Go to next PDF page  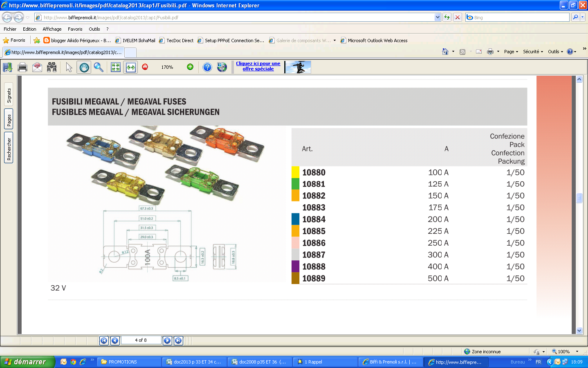pyautogui.click(x=167, y=340)
